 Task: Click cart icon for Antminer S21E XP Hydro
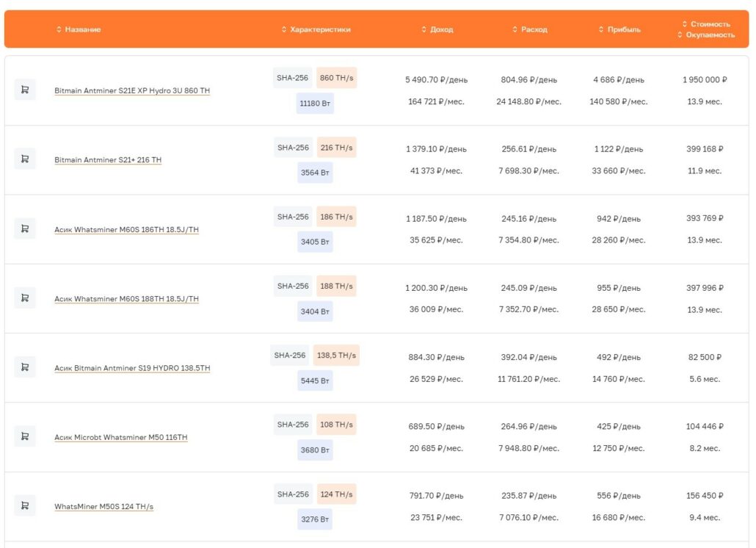25,90
